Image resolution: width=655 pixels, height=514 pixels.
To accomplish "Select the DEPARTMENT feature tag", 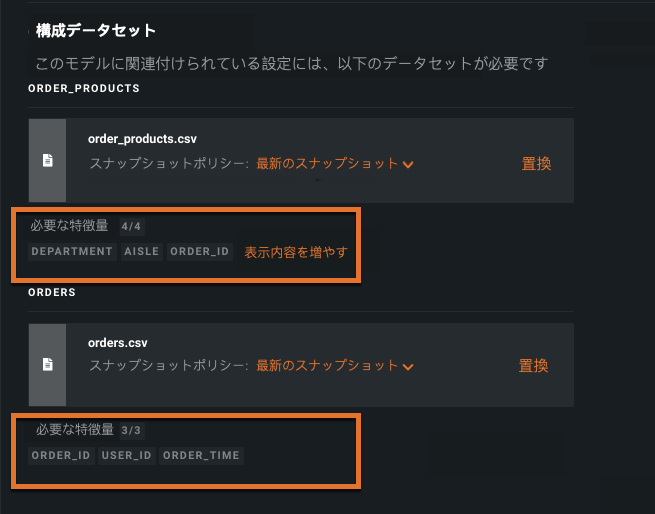I will (72, 252).
